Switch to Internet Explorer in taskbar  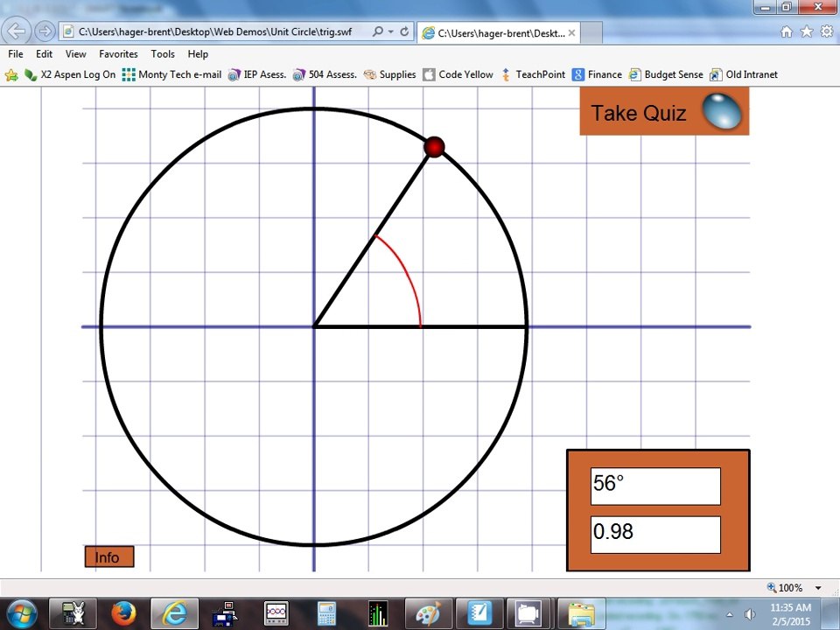tap(175, 613)
